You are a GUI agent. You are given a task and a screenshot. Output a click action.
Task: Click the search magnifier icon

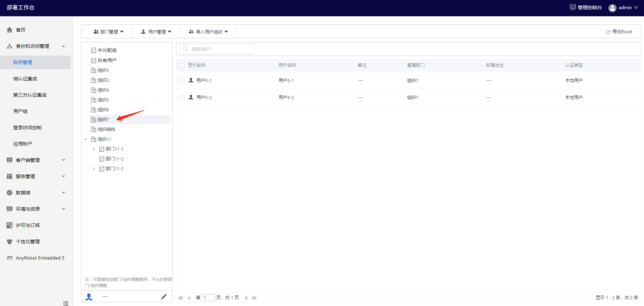[x=185, y=49]
